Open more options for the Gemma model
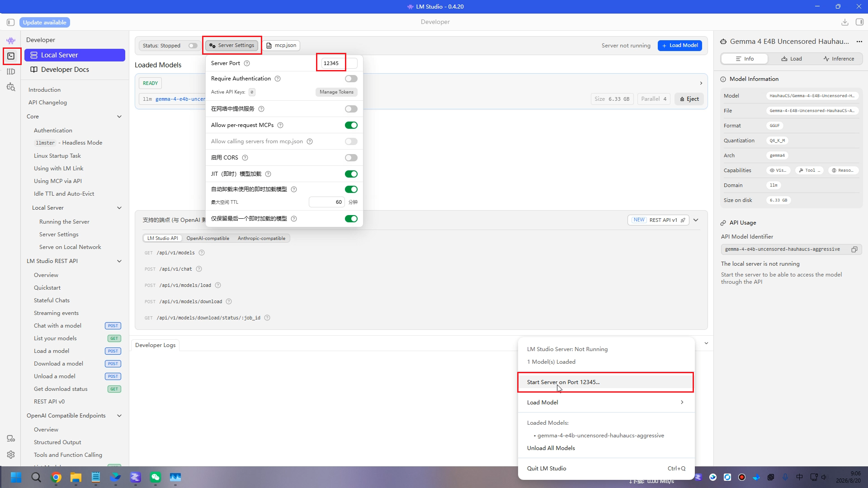Viewport: 868px width, 488px height. click(x=859, y=42)
